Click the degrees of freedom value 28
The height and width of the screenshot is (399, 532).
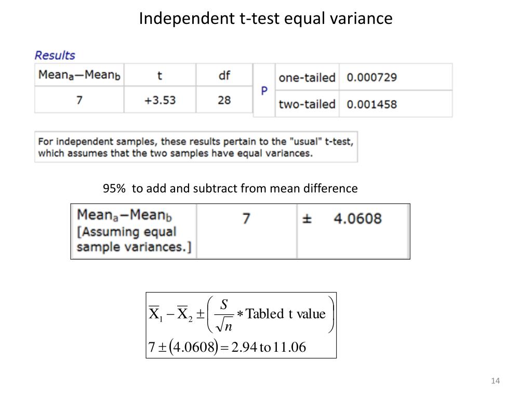click(x=224, y=100)
